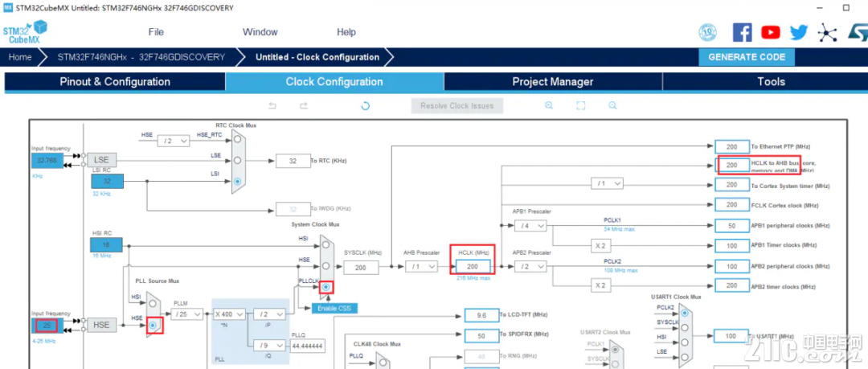Click the To RTC (KHz) 32 box
Viewport: 868px width, 369px height.
pos(293,161)
